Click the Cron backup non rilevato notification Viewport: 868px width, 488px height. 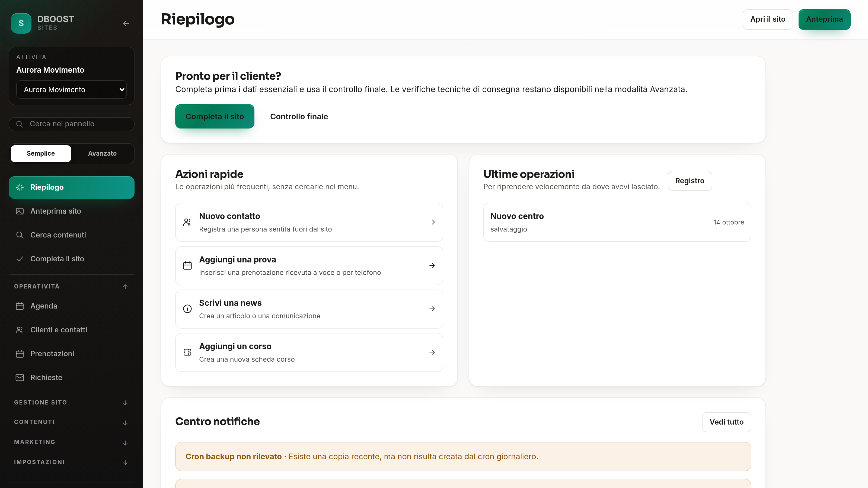coord(463,457)
